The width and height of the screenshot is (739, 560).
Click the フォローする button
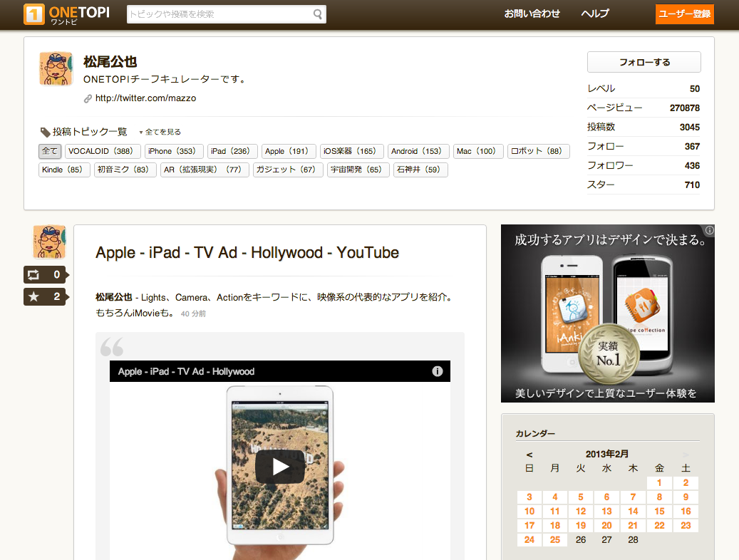[644, 62]
